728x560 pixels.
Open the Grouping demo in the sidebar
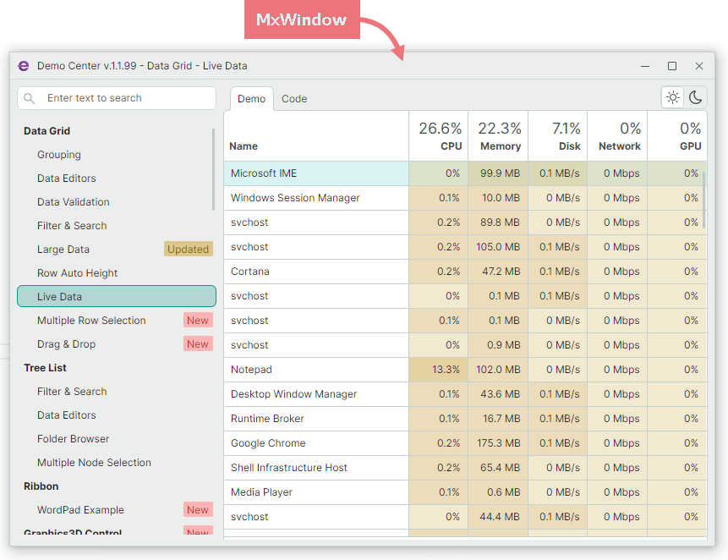pyautogui.click(x=59, y=155)
